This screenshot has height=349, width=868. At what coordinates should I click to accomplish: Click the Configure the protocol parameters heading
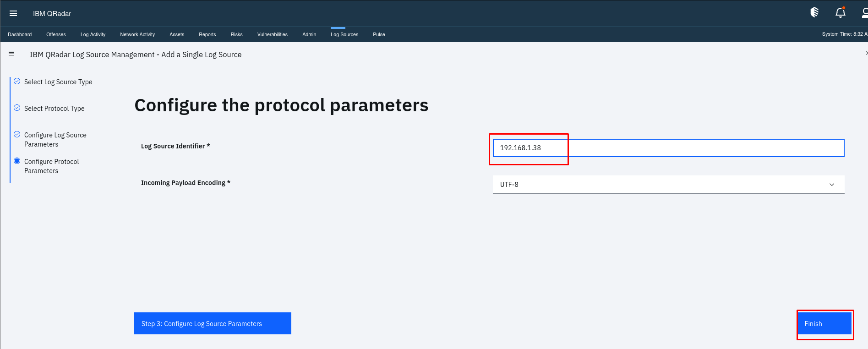281,105
